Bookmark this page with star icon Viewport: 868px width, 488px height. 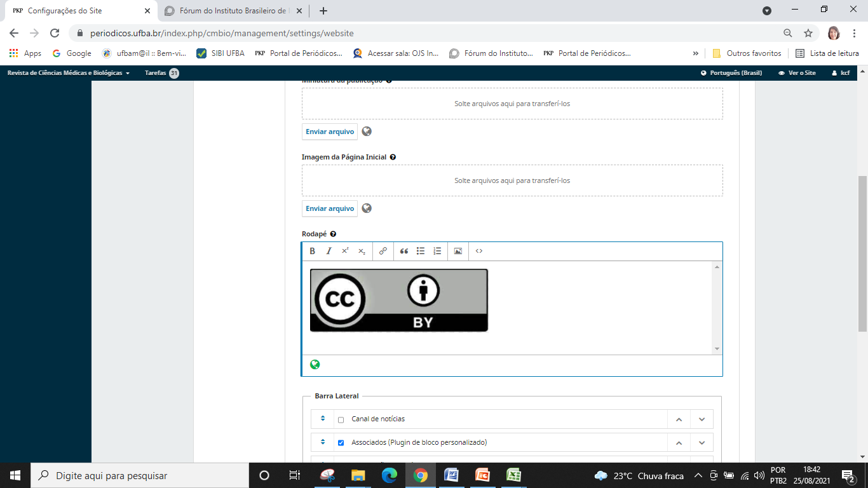[808, 33]
